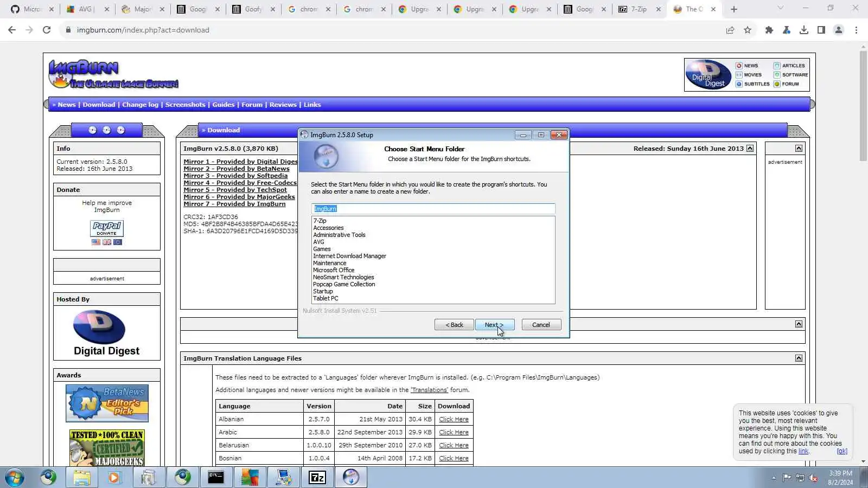
Task: Click the MajorGeeks Certified award image
Action: pyautogui.click(x=107, y=448)
